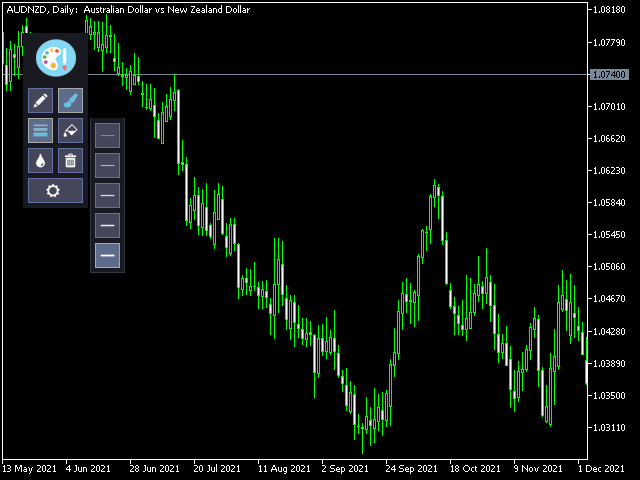Screen dimensions: 640x480
Task: Choose the second line width option
Action: point(107,165)
